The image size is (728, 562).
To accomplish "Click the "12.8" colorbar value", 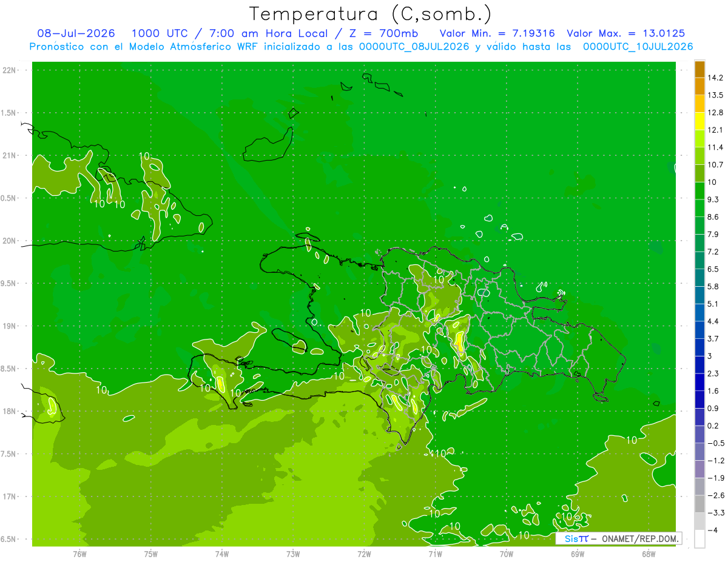I will (716, 112).
